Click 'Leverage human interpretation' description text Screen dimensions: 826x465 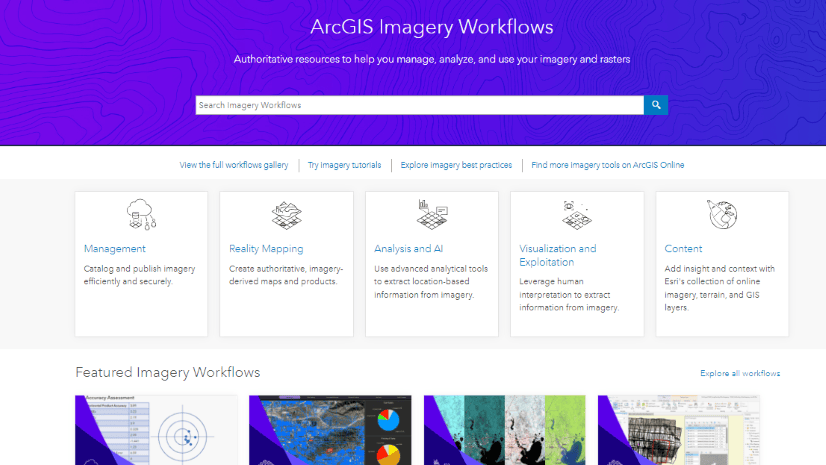coord(569,294)
